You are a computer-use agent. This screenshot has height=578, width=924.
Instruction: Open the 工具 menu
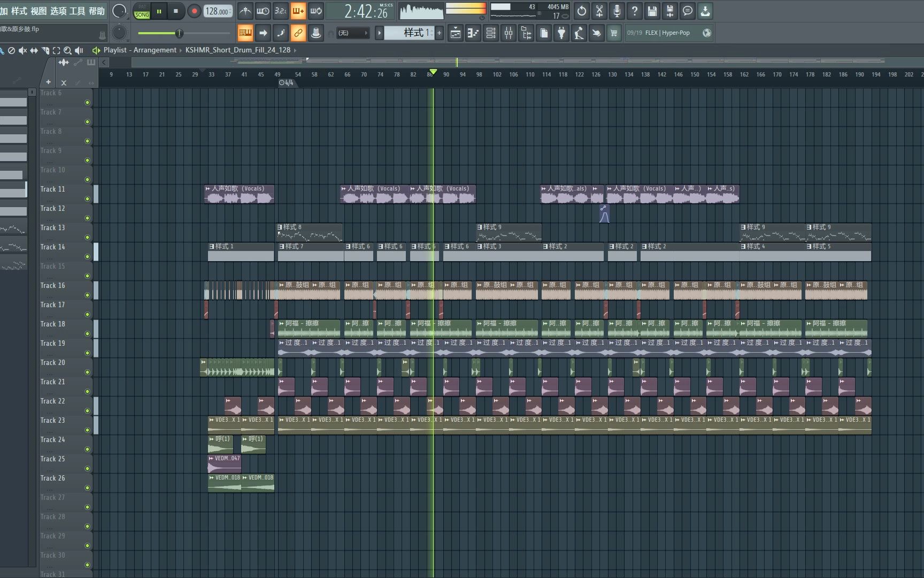point(78,11)
